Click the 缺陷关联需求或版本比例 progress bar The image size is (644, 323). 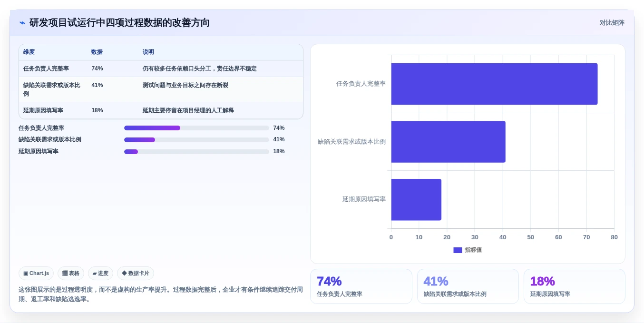coord(196,140)
